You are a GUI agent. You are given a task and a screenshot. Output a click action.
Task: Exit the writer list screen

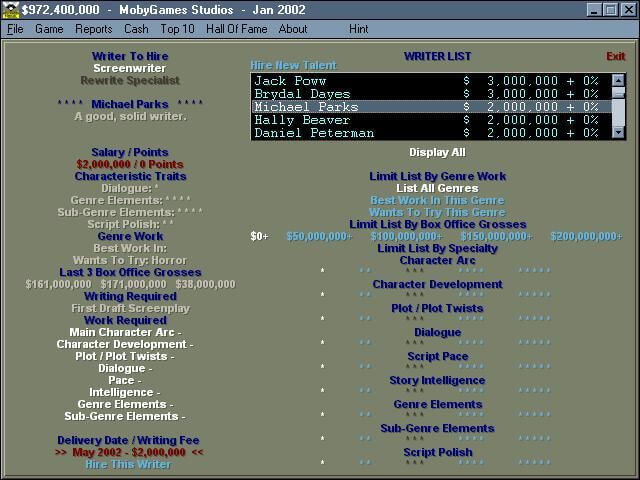click(x=615, y=57)
